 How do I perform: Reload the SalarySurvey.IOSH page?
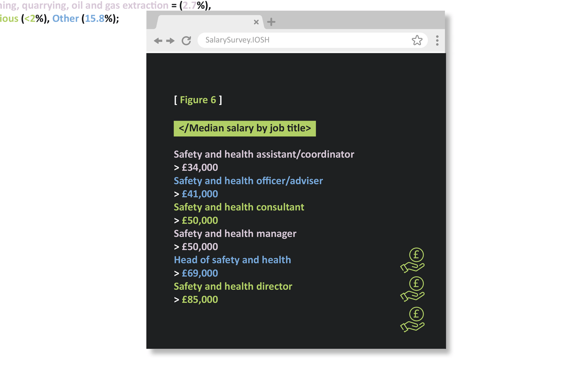tap(186, 40)
